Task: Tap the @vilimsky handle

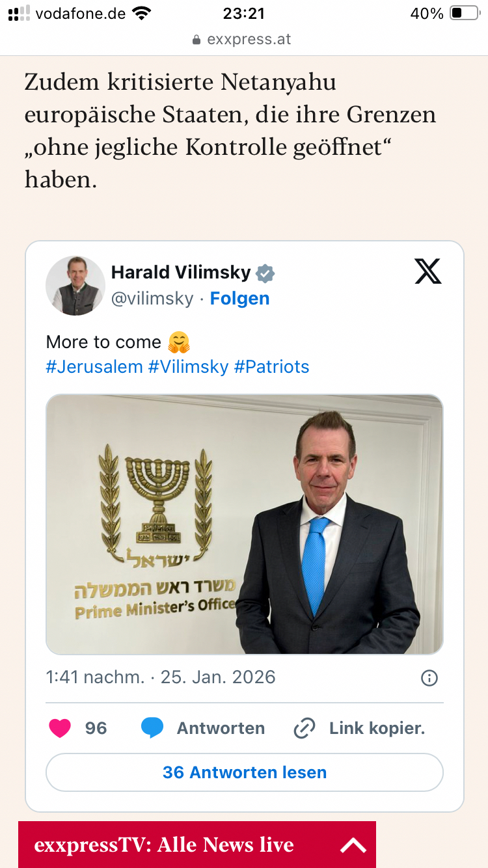Action: (x=152, y=299)
